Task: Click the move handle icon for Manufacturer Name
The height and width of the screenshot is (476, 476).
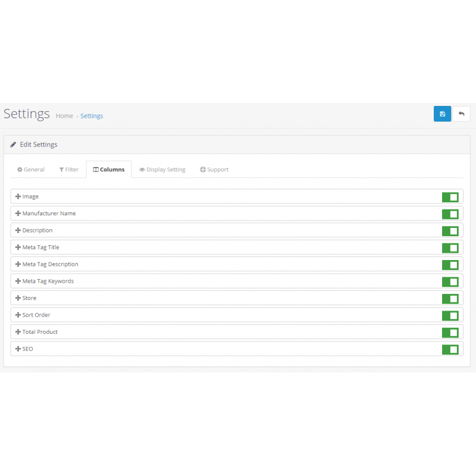Action: pyautogui.click(x=18, y=214)
